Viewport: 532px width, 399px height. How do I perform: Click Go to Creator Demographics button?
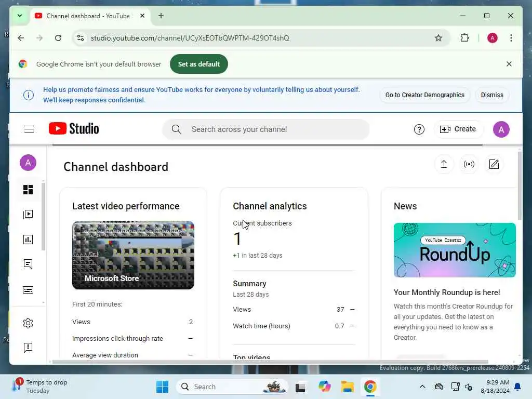coord(425,95)
